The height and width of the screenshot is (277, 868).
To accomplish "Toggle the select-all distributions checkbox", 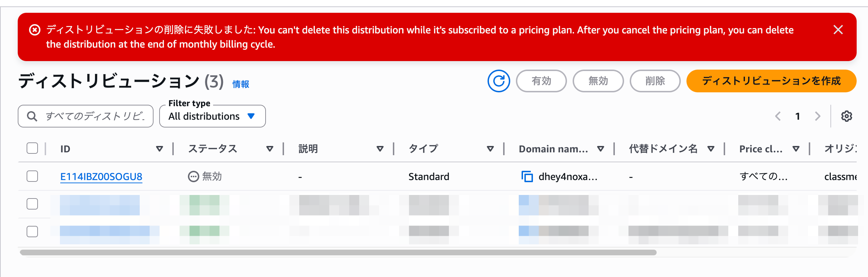I will pyautogui.click(x=32, y=148).
